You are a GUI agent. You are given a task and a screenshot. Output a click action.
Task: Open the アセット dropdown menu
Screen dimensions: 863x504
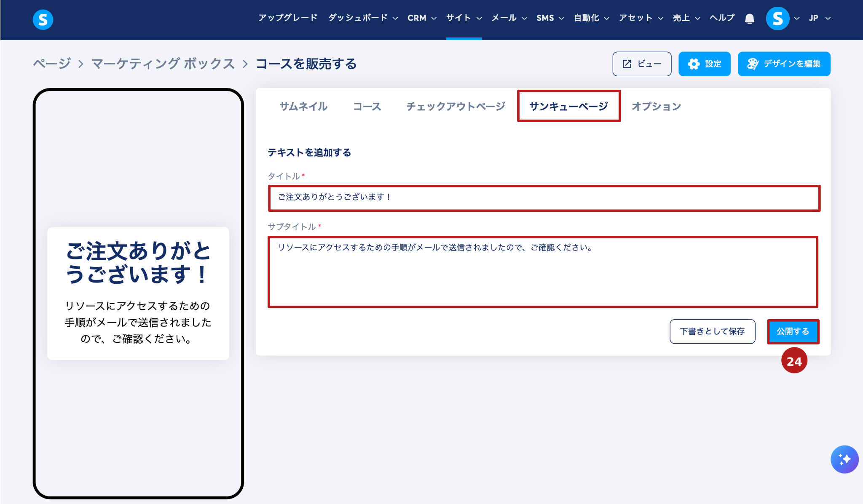(641, 18)
